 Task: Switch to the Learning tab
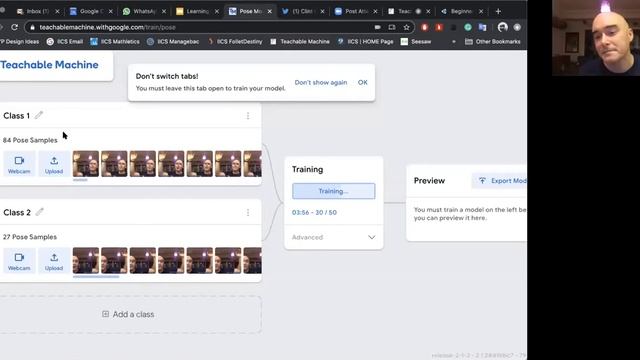pyautogui.click(x=197, y=11)
